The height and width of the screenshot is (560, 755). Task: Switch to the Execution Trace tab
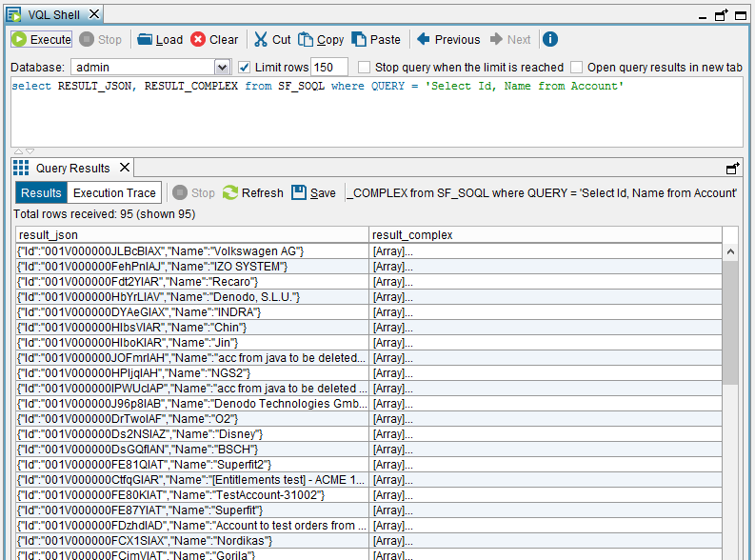click(x=114, y=193)
